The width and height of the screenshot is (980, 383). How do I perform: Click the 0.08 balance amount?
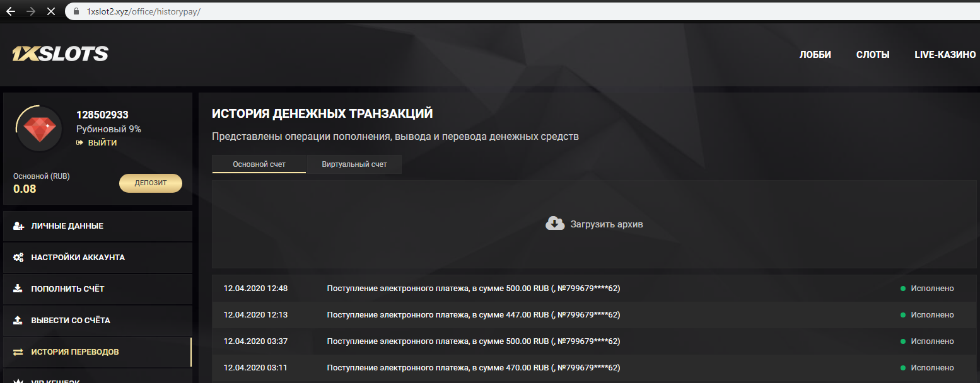[25, 188]
